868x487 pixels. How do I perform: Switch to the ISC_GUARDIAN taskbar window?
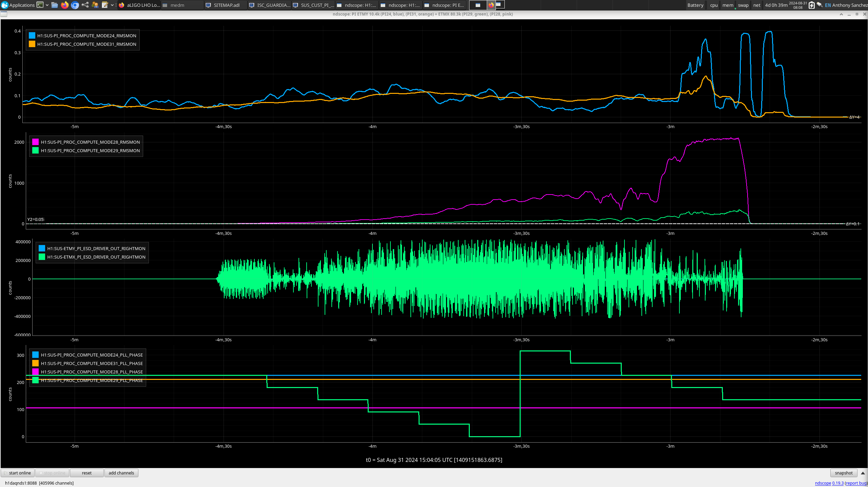tap(270, 5)
